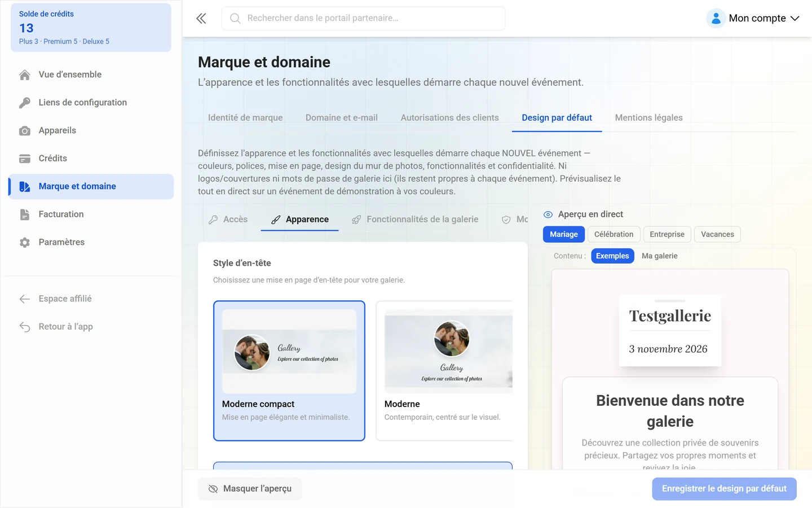Select the Célébration preview type
Screen dimensions: 812x508
(614, 234)
